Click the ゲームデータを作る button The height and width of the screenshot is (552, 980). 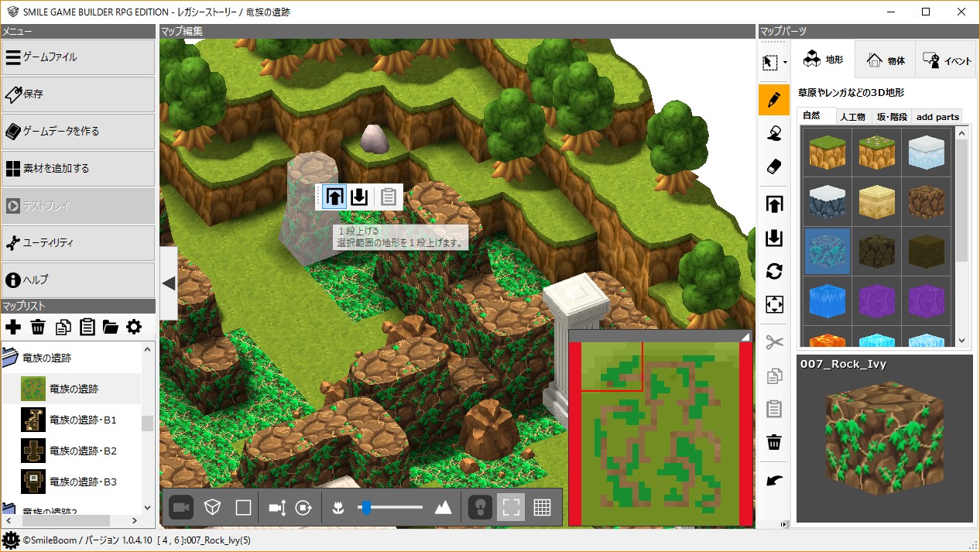(x=78, y=131)
